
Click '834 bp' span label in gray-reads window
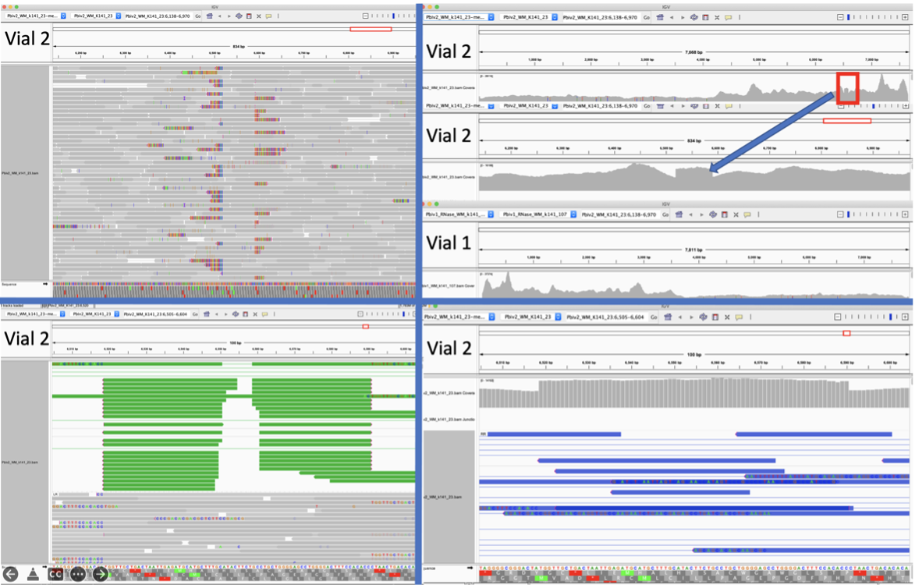(238, 47)
